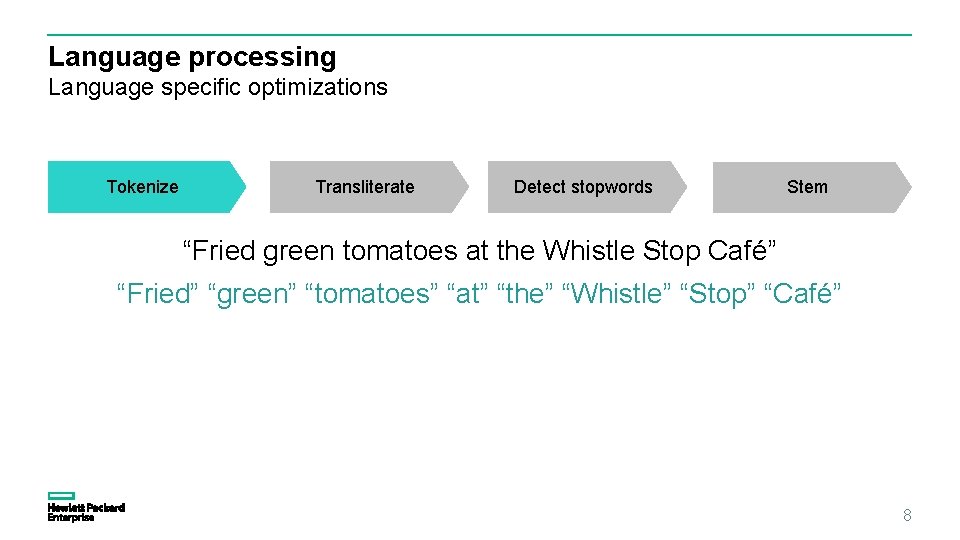Select the Language processing title
Viewport: 960px width, 540px height.
(192, 57)
